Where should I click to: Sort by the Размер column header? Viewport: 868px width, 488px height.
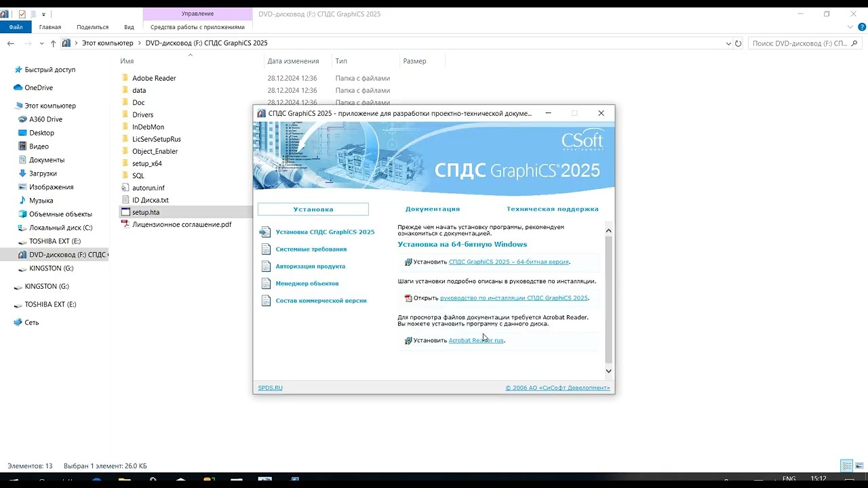[414, 61]
